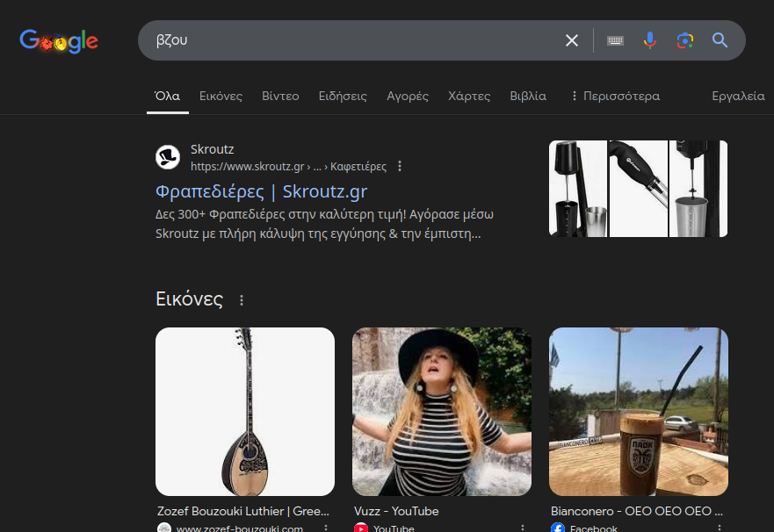Switch to the Χάρτες tab
The width and height of the screenshot is (774, 532).
pos(469,97)
